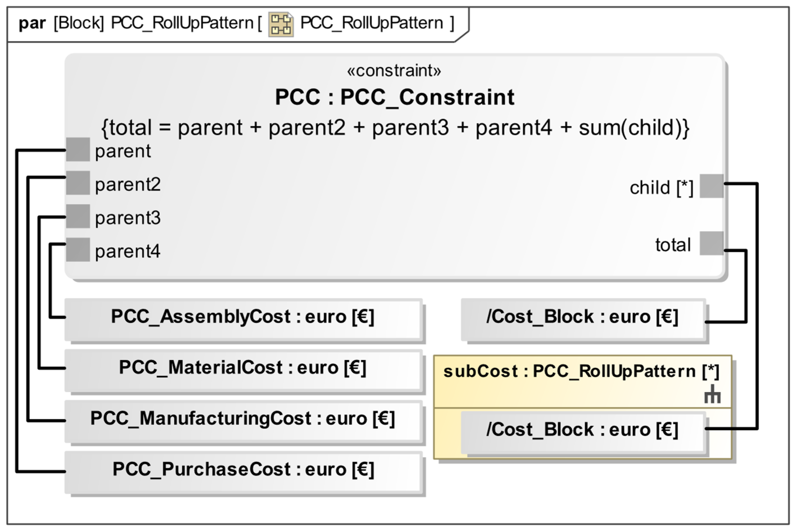Click the par [Block] diagram frame header

pos(136,23)
